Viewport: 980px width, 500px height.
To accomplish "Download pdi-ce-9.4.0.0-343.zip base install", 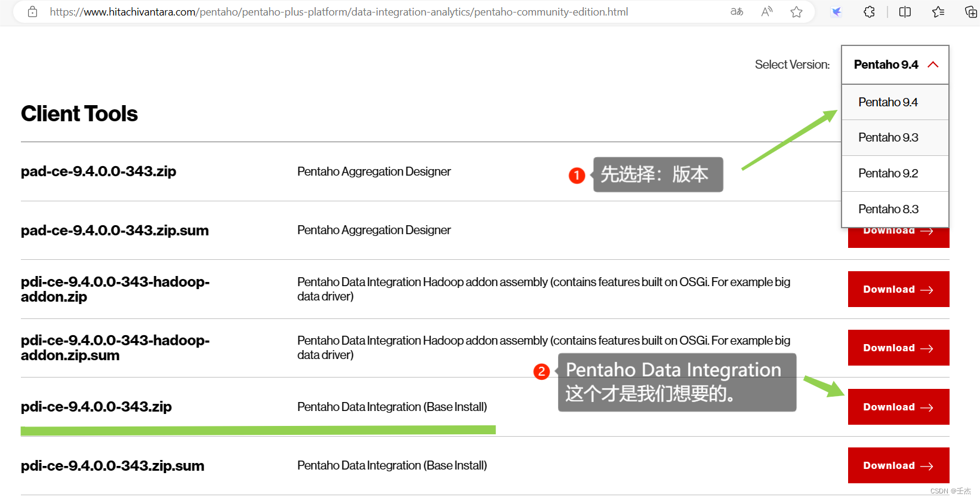I will pyautogui.click(x=898, y=407).
